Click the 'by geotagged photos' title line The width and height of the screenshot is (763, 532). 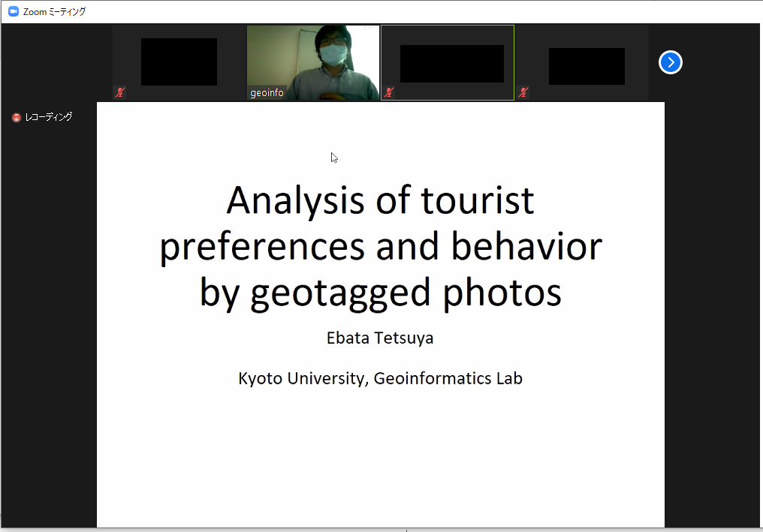[x=381, y=293]
